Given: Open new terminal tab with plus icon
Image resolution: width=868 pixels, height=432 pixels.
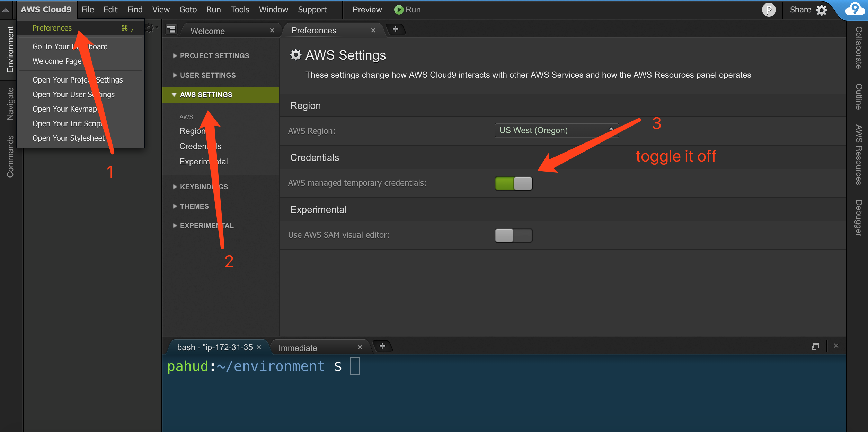Looking at the screenshot, I should point(382,346).
